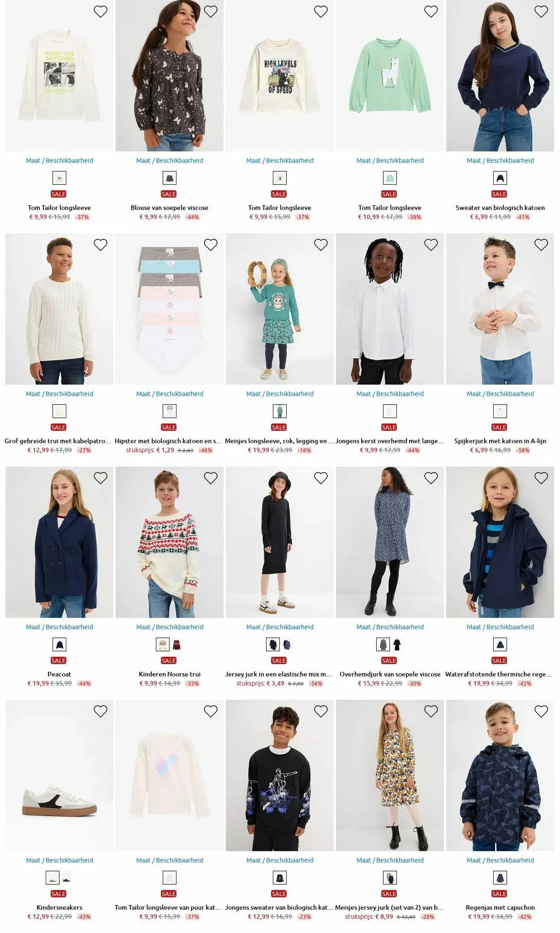Screen dimensions: 560x933
Task: Show Maat / Beschikbaarheid for Spijkerjurk
Action: (500, 393)
